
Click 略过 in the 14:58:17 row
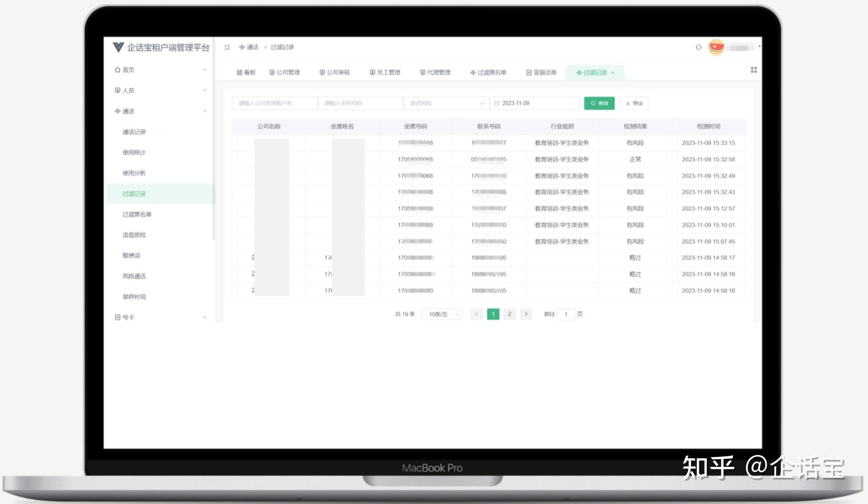pyautogui.click(x=635, y=258)
